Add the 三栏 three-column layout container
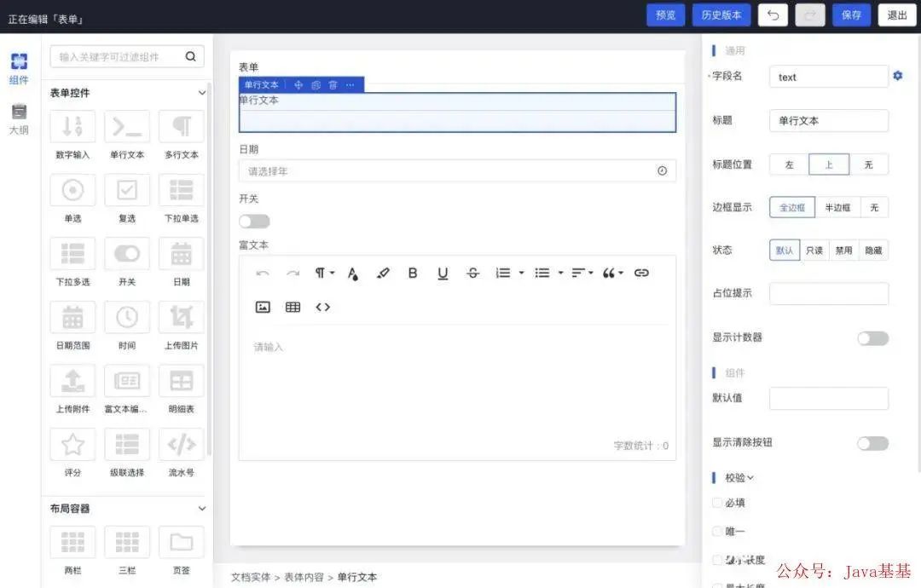 click(127, 542)
